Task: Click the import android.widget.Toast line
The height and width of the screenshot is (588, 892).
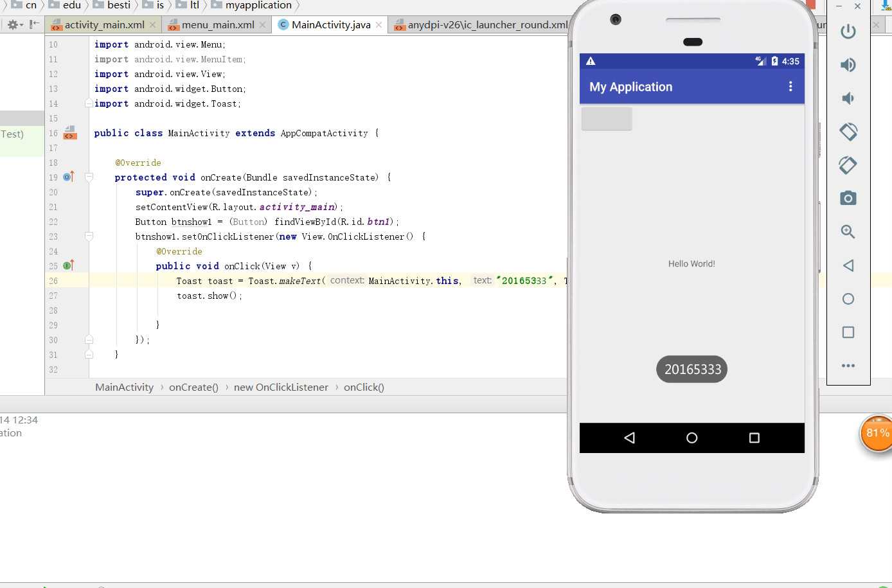Action: pos(168,103)
